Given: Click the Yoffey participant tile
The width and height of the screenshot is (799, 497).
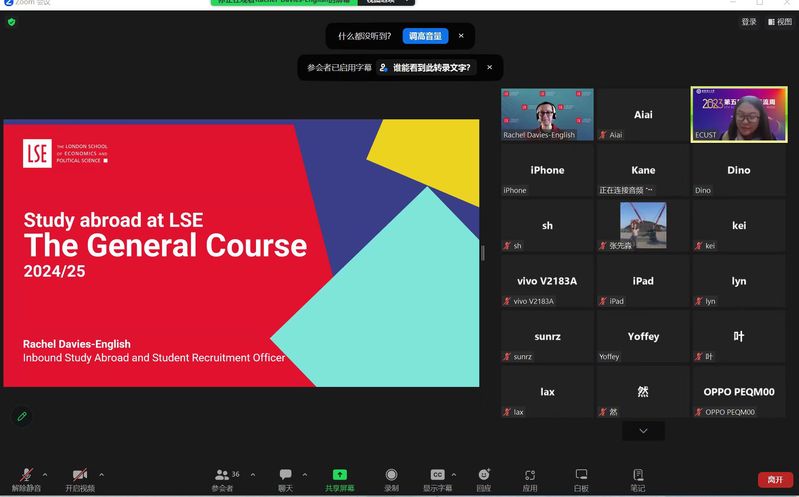Looking at the screenshot, I should (643, 336).
